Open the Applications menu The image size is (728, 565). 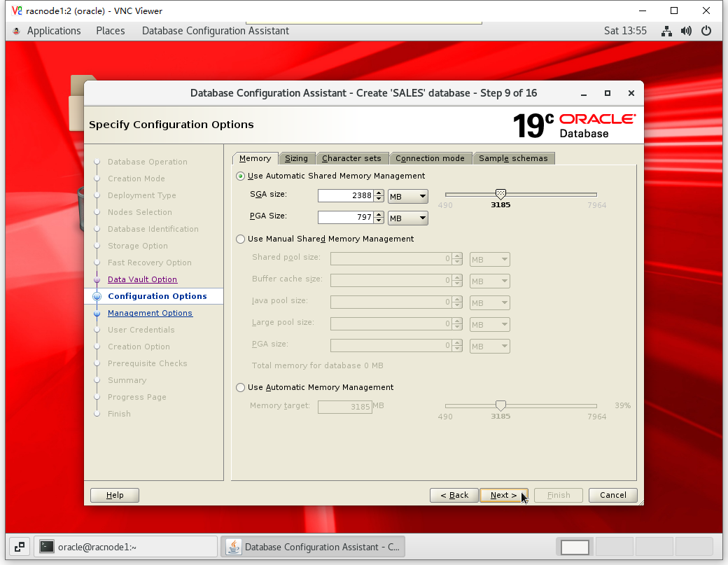tap(53, 31)
